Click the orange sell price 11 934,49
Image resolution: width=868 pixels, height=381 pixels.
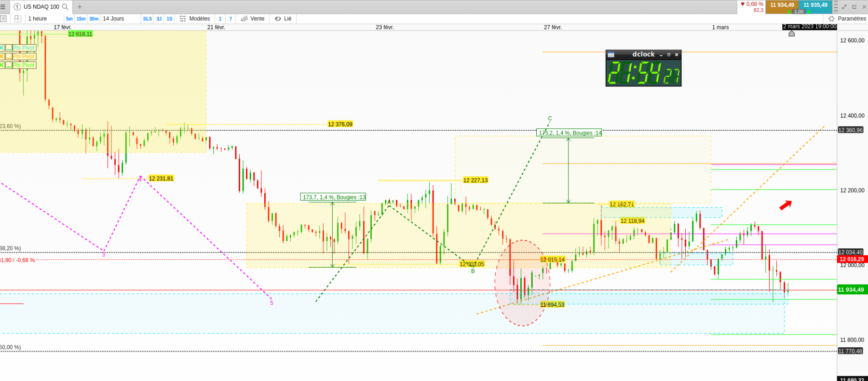point(782,5)
